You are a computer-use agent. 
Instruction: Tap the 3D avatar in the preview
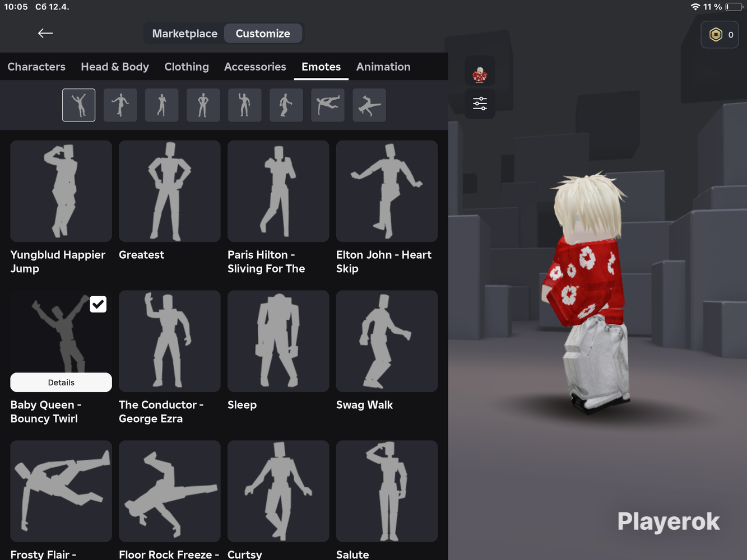tap(587, 292)
